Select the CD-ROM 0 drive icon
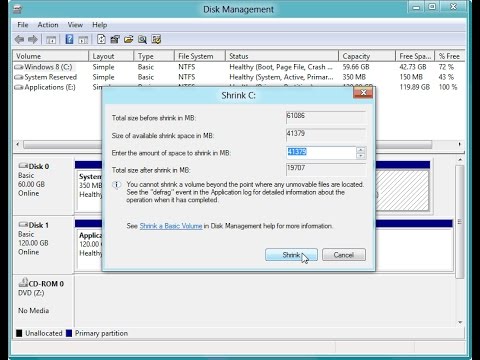 23,283
